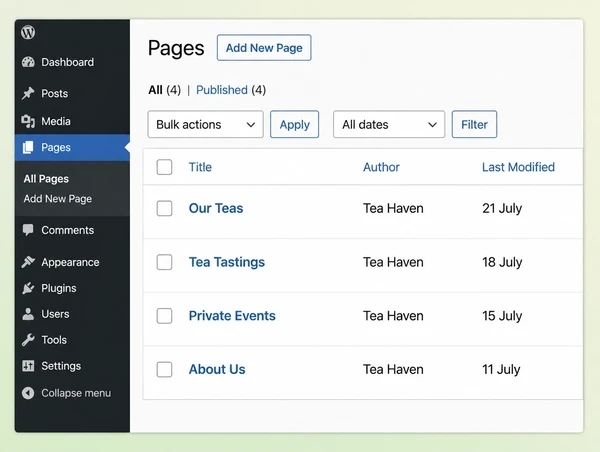Click the Users person icon

click(28, 314)
